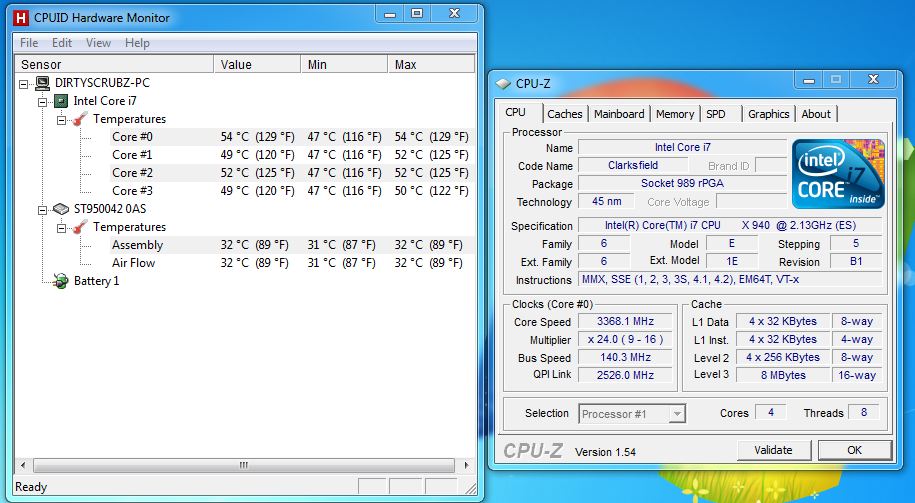915x503 pixels.
Task: Click the Package field Socket 989 rPGA
Action: [x=682, y=183]
